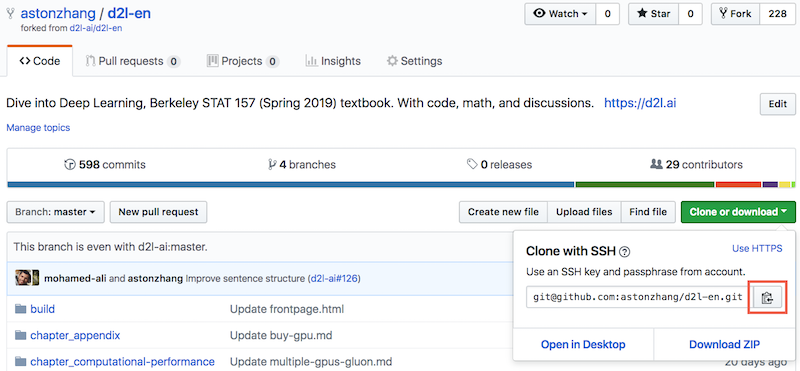Click Upload files
Image resolution: width=800 pixels, height=371 pixels.
click(584, 212)
